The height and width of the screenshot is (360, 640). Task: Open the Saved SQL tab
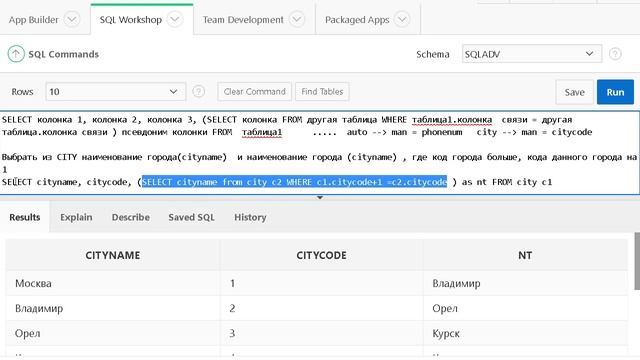191,217
